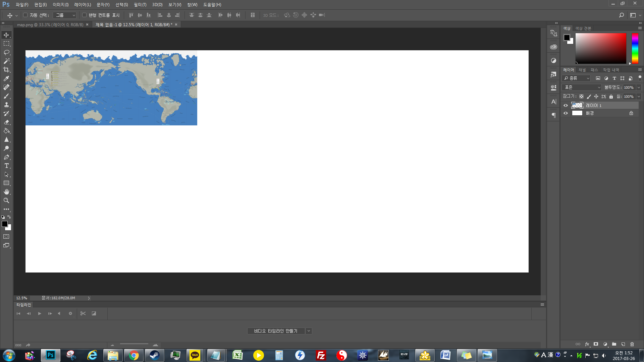The width and height of the screenshot is (644, 362).
Task: Hide the 레이어 1 layer
Action: 566,105
